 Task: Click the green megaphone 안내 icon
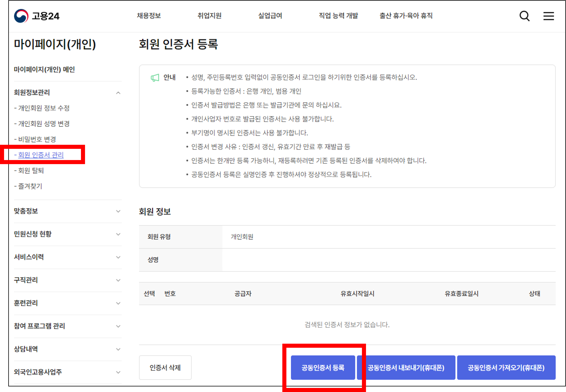(155, 78)
